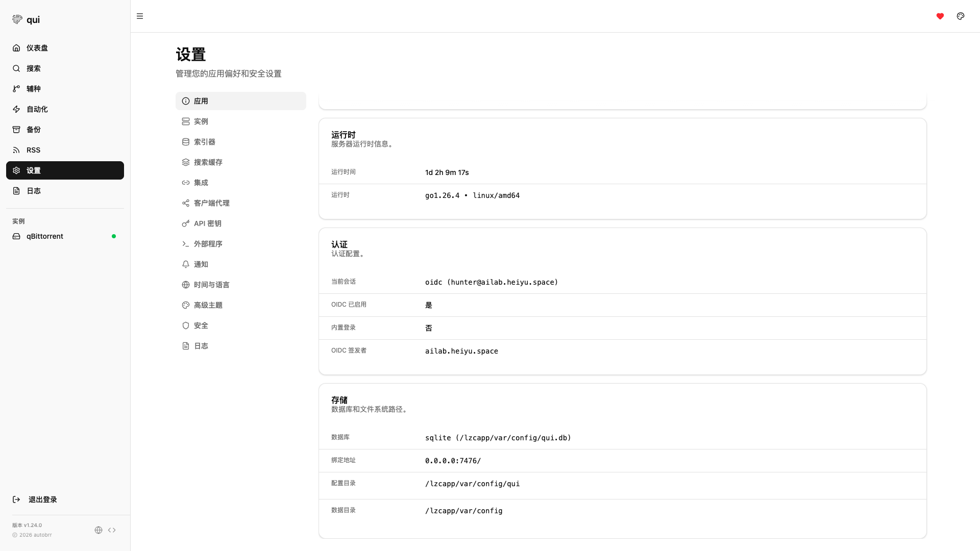The height and width of the screenshot is (551, 980).
Task: Click the drive icon beside qBittorrent
Action: click(x=16, y=236)
